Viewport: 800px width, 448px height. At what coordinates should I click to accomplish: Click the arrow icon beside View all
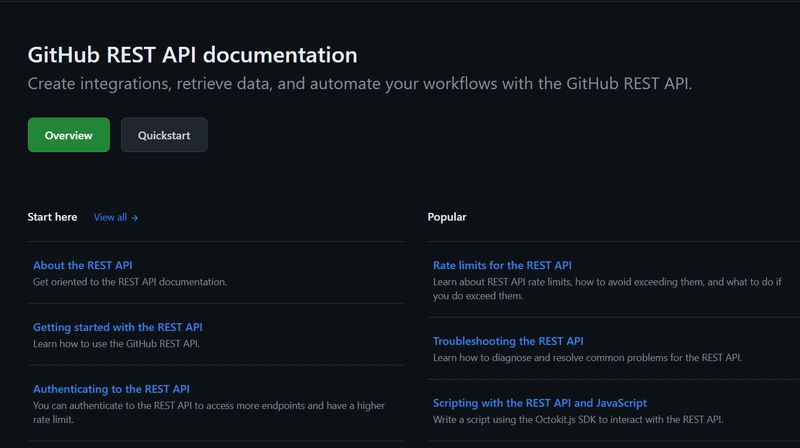click(134, 218)
